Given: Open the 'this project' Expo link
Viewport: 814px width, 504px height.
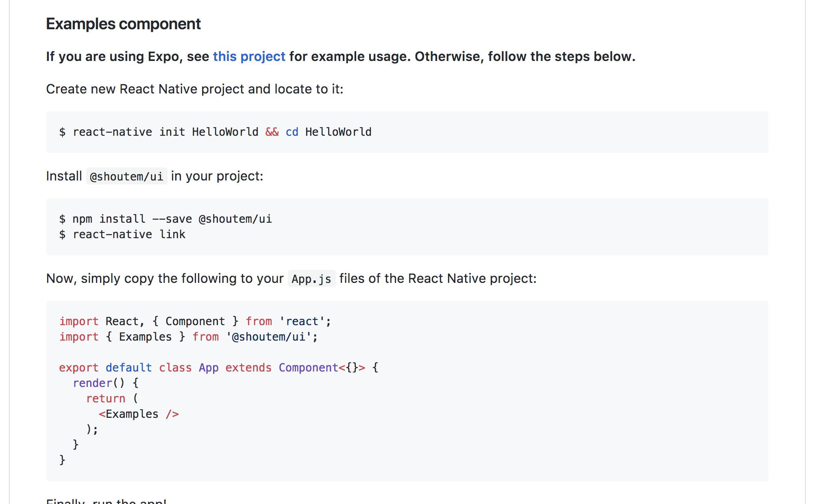Looking at the screenshot, I should coord(249,56).
